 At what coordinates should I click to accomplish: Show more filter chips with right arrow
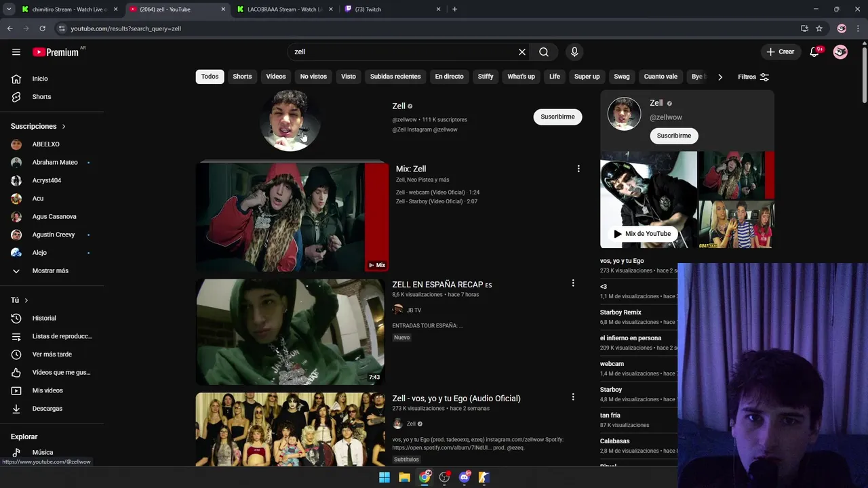click(x=720, y=77)
